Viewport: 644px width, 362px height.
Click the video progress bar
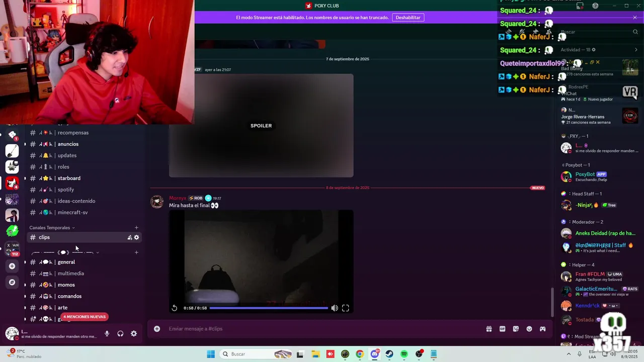click(x=269, y=308)
